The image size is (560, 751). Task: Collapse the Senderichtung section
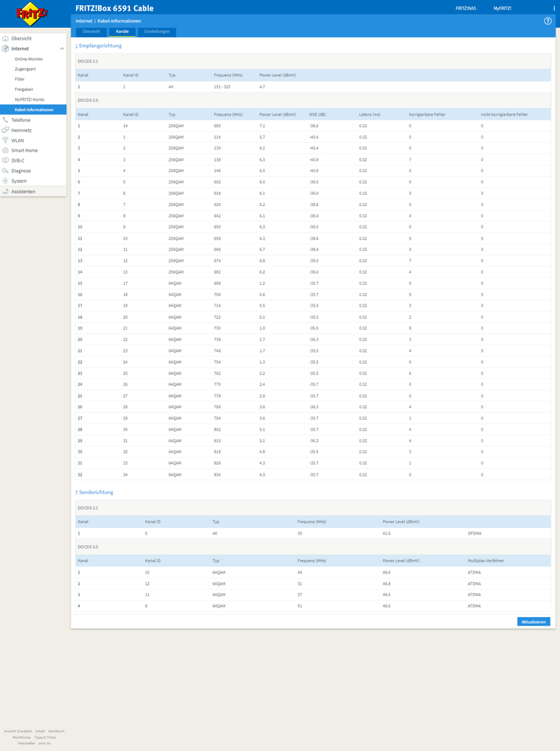(x=95, y=492)
